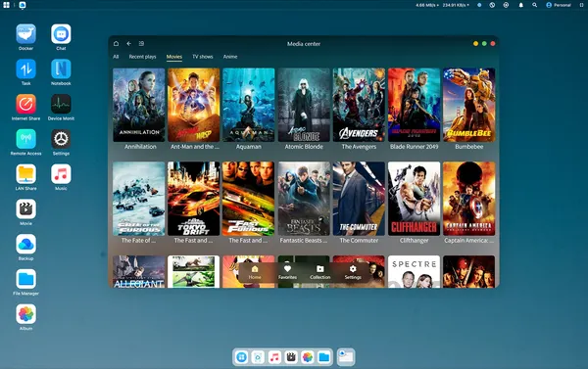The image size is (588, 369).
Task: Launch Internet Share from the desktop
Action: [x=25, y=104]
